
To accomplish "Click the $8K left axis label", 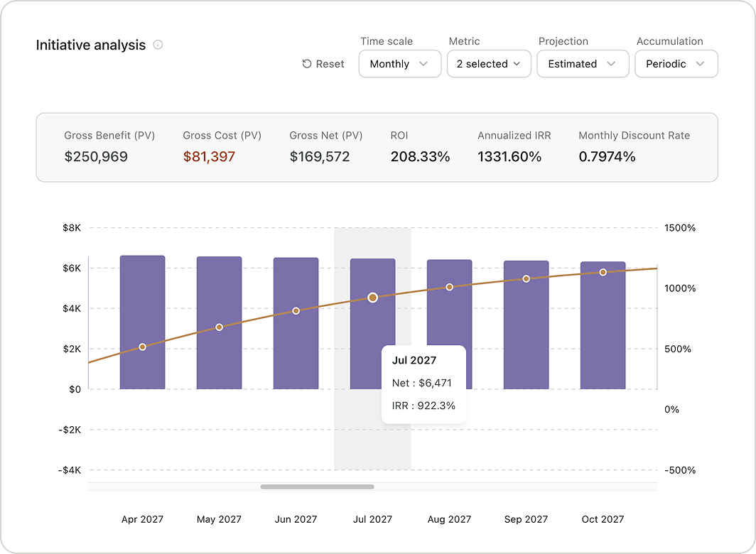I will point(72,228).
